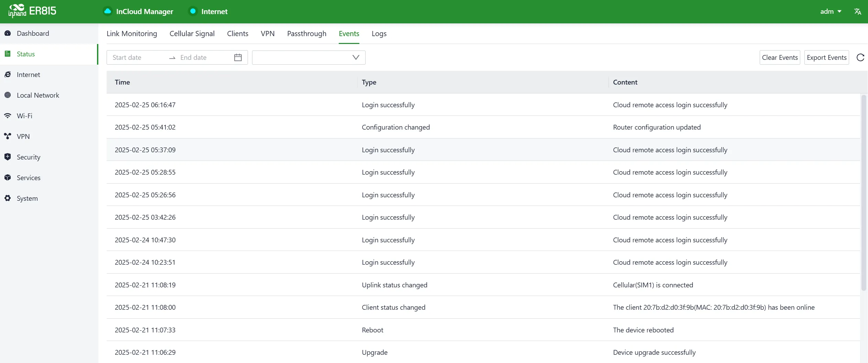Open Local Network in the sidebar

pyautogui.click(x=38, y=95)
